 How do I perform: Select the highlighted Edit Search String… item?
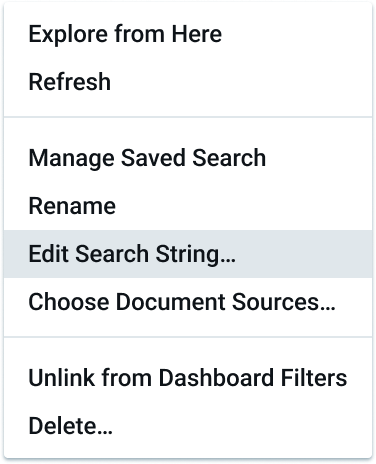click(x=188, y=254)
